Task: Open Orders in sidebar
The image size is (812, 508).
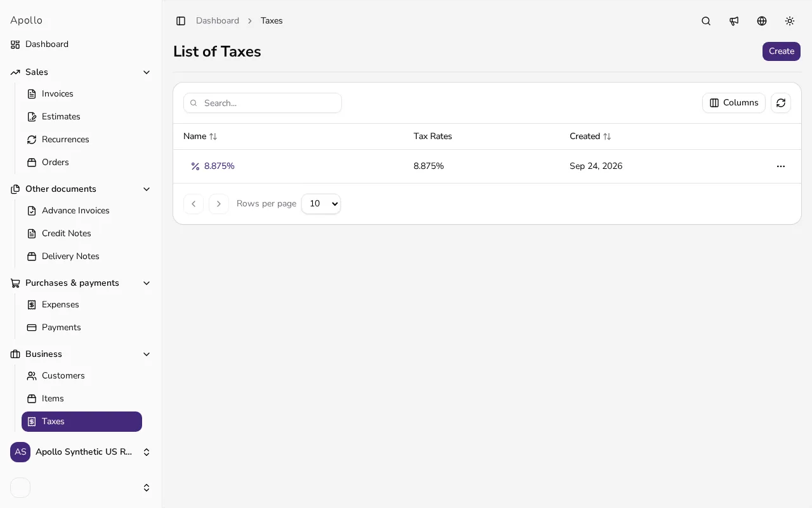Action: click(x=82, y=163)
